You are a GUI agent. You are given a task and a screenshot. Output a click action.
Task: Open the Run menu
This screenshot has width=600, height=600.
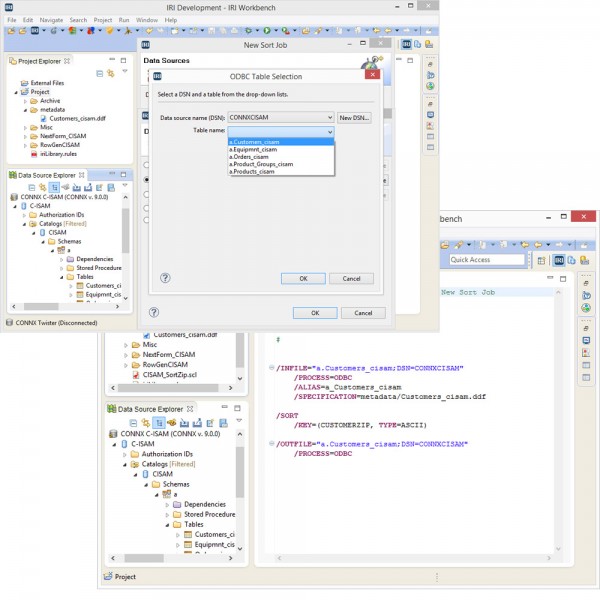pos(124,20)
